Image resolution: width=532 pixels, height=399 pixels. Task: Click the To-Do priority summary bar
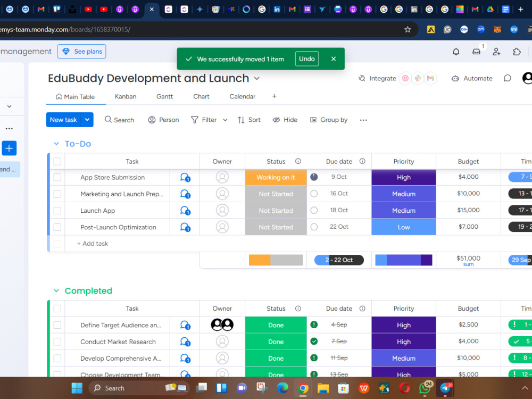tap(404, 260)
